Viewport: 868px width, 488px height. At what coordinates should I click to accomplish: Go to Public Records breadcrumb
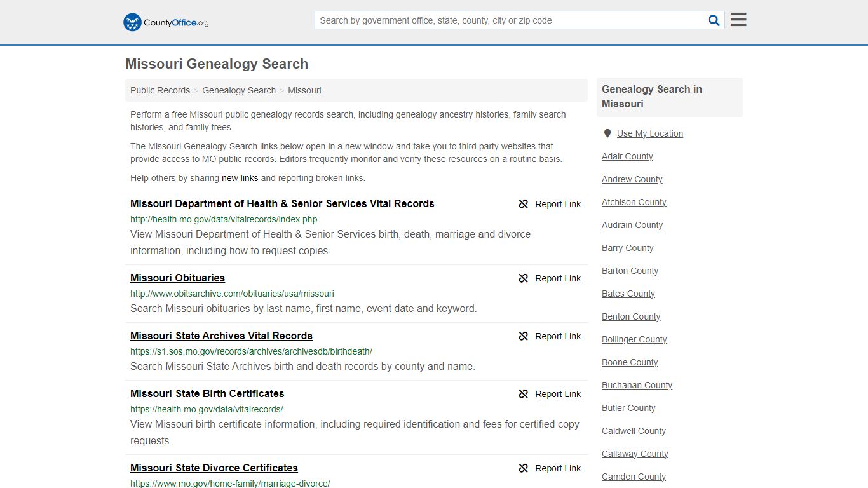click(x=160, y=90)
